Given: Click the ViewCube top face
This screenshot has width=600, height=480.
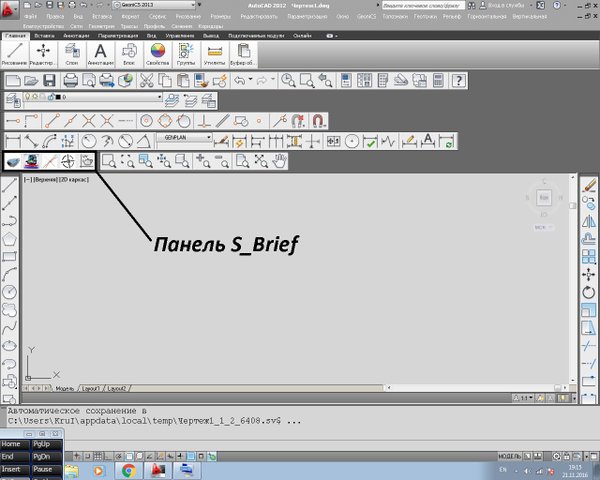Looking at the screenshot, I should click(x=544, y=199).
